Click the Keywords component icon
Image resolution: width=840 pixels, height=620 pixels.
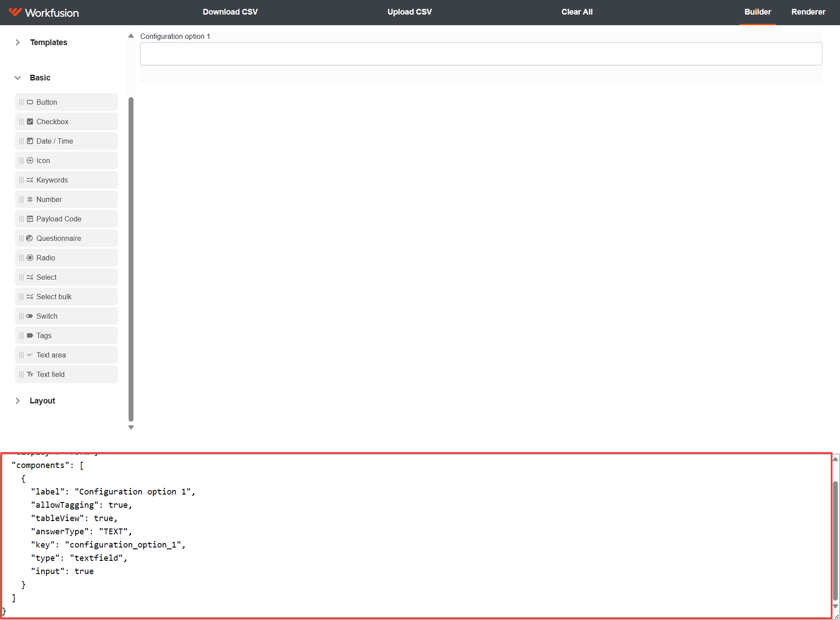30,180
